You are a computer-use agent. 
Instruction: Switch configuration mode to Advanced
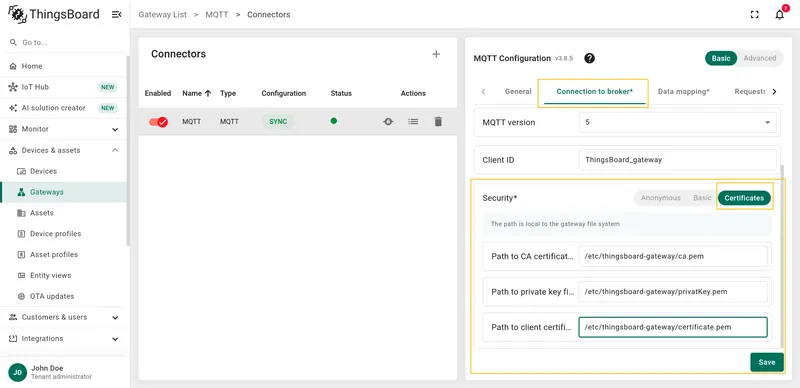click(x=760, y=58)
